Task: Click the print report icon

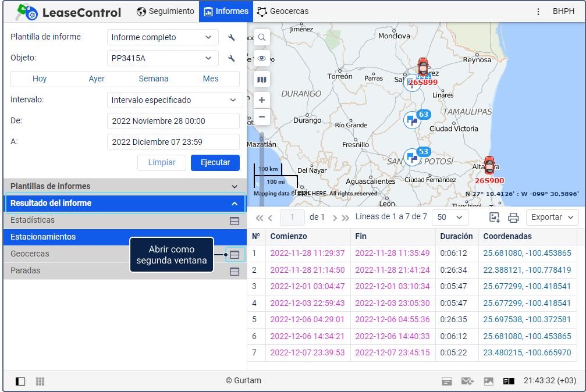Action: click(x=513, y=218)
